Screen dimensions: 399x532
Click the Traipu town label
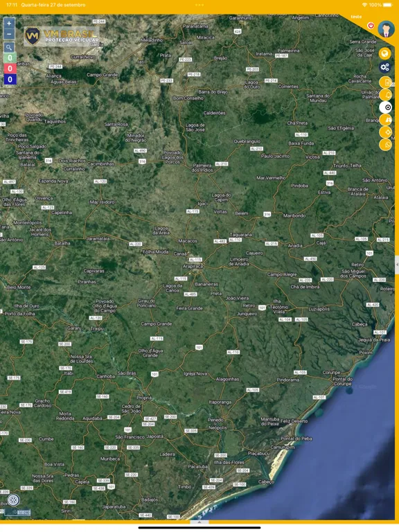tap(96, 329)
